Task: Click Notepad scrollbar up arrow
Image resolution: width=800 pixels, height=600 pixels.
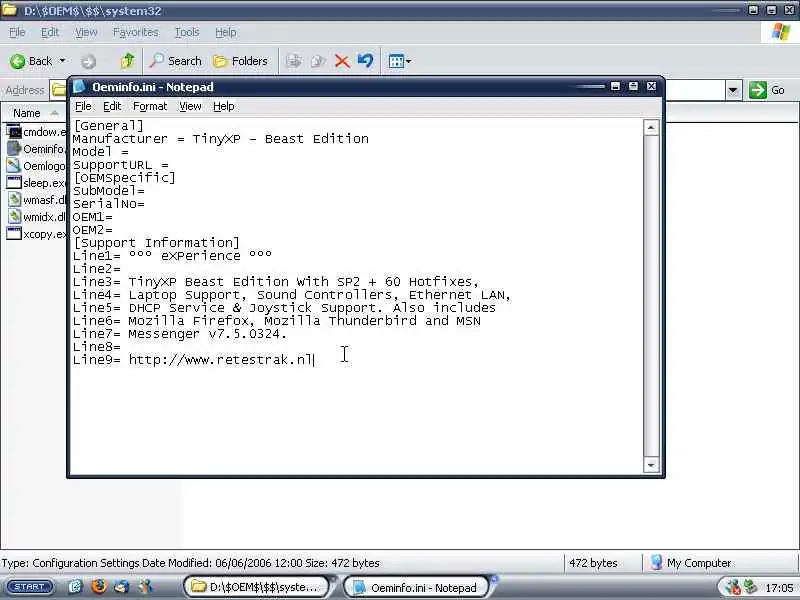Action: click(x=651, y=128)
